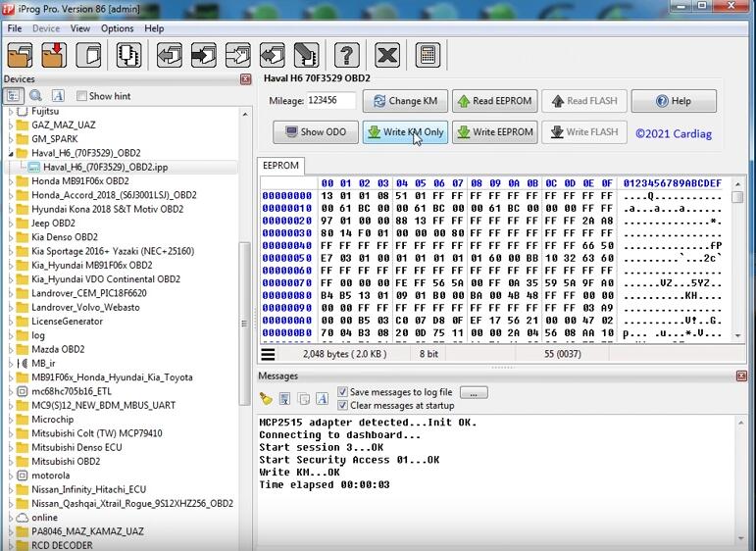
Task: Expand the GM_SPARK folder arrow
Action: coord(11,139)
